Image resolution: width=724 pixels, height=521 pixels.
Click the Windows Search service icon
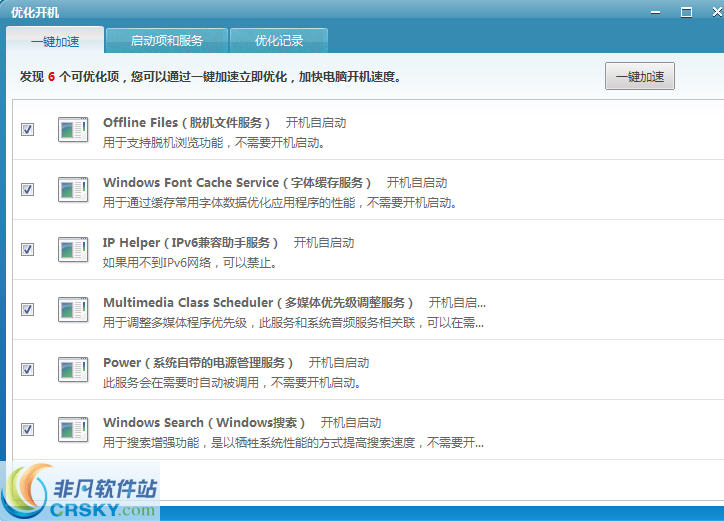coord(73,430)
